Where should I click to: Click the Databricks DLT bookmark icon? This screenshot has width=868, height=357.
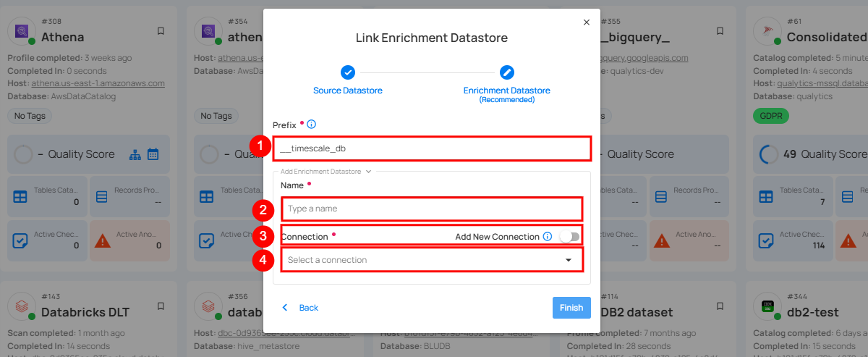161,306
